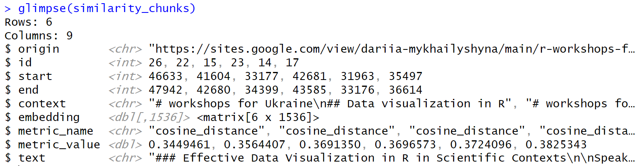This screenshot has width=644, height=166.
Task: Click the metric_value 0.3449461
Action: (x=179, y=145)
